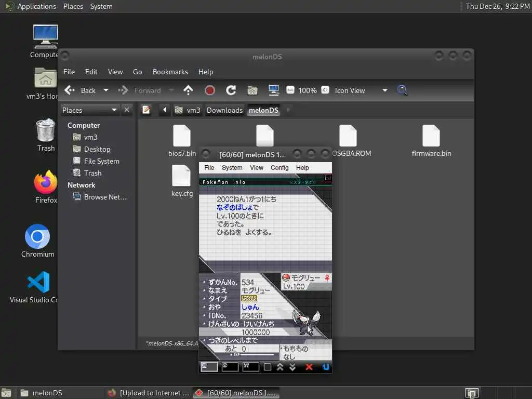
Task: Open Chromium from the desktop
Action: [37, 241]
